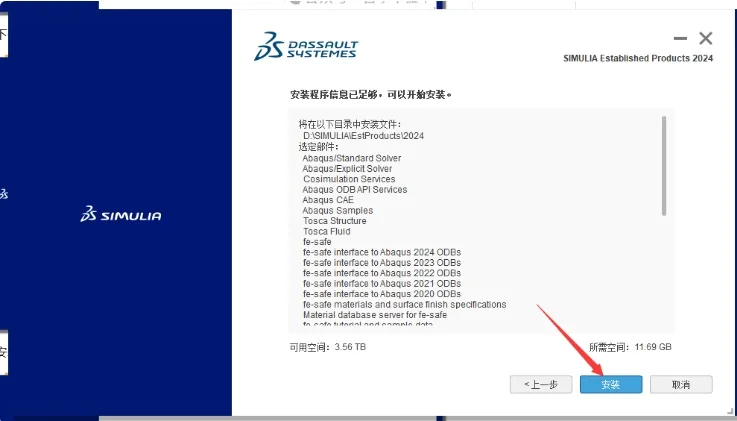Screen dimensions: 737x421
Task: Select the Tosca Structure line
Action: (335, 221)
